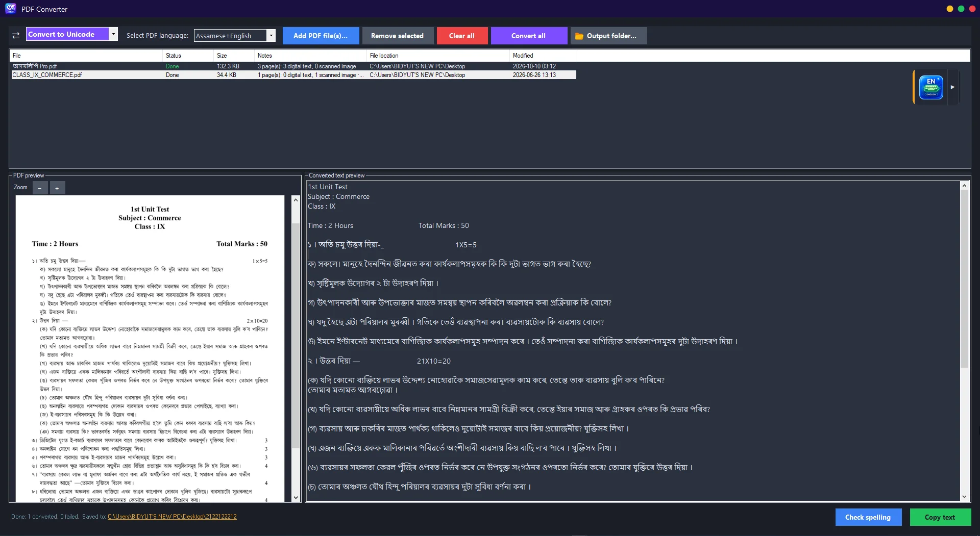Viewport: 980px width, 536px height.
Task: Click the 132.3 KB size cell
Action: pyautogui.click(x=228, y=66)
